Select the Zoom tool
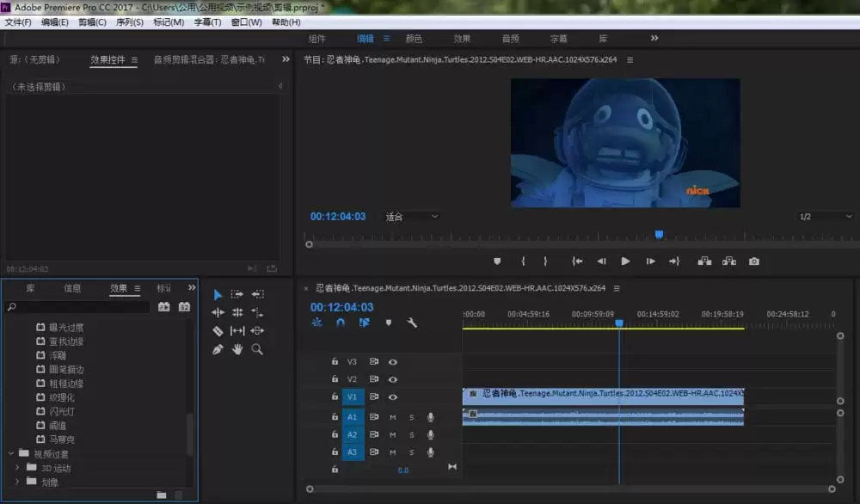 click(x=257, y=349)
